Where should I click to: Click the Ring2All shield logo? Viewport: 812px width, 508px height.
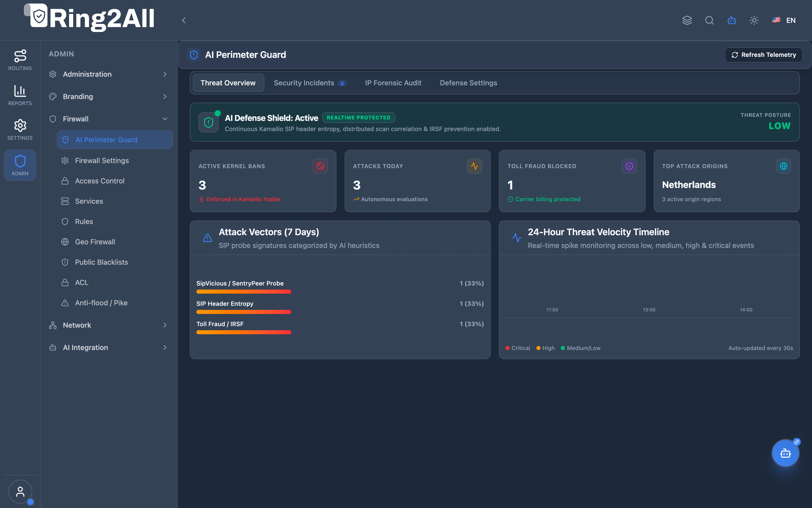pos(39,16)
